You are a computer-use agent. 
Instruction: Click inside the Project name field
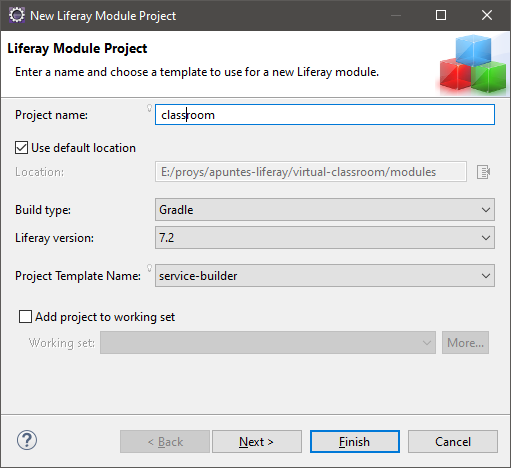(325, 115)
